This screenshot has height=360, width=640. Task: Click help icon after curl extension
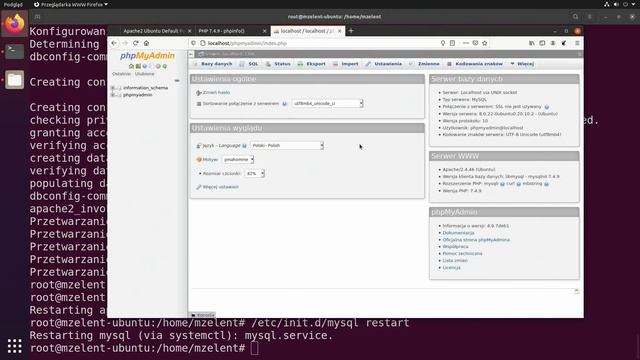tap(519, 184)
